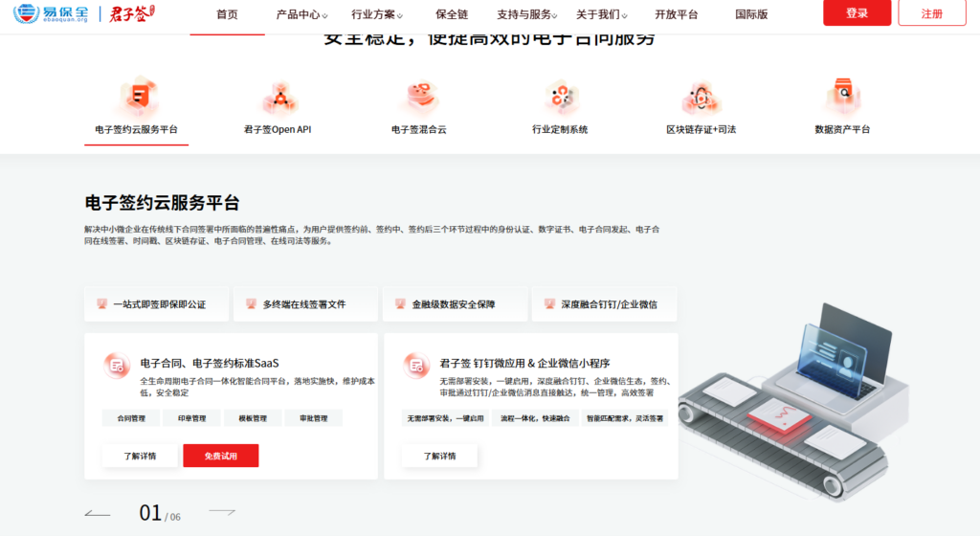Go to previous slide with left arrow

[98, 513]
